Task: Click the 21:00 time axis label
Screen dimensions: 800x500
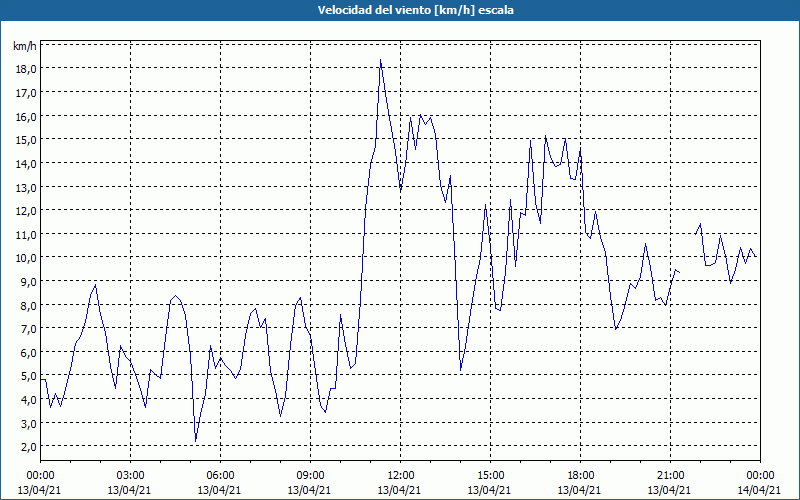Action: (x=670, y=476)
